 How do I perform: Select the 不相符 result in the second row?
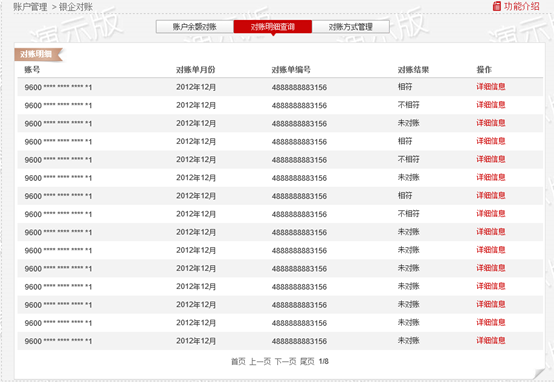point(409,105)
